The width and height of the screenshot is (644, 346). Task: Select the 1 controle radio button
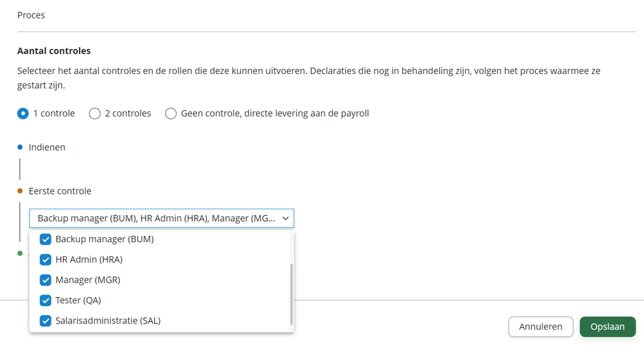coord(23,113)
